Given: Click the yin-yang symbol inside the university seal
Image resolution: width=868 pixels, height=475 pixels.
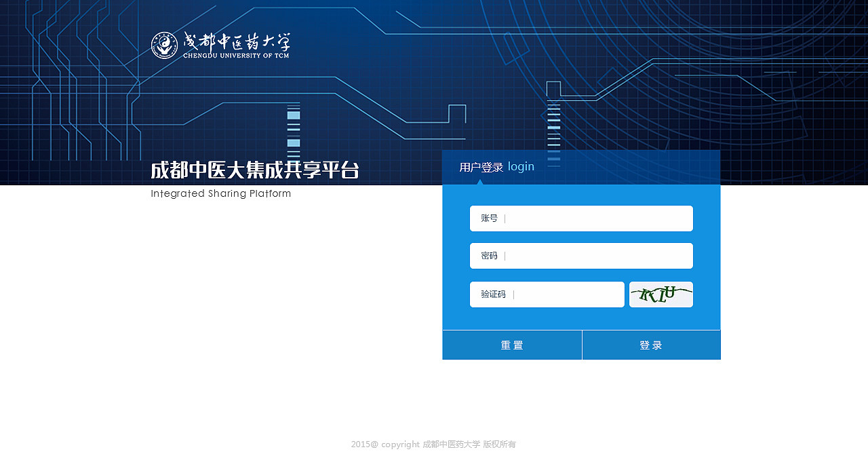Looking at the screenshot, I should [x=163, y=43].
